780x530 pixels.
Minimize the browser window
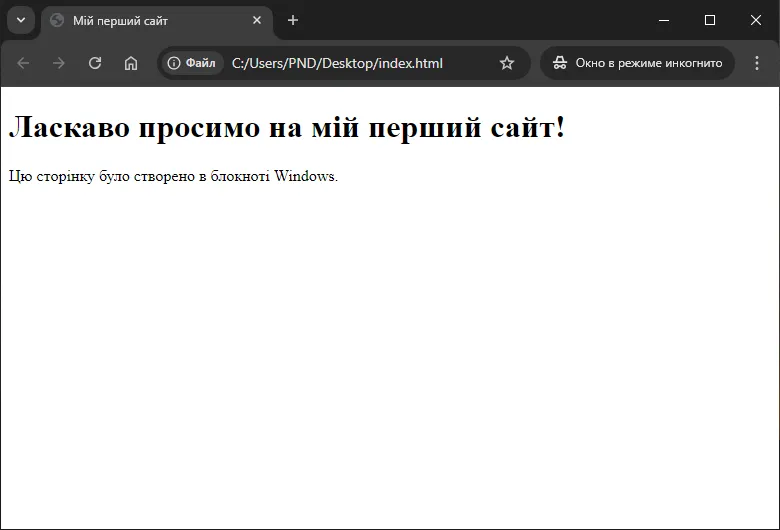tap(664, 20)
